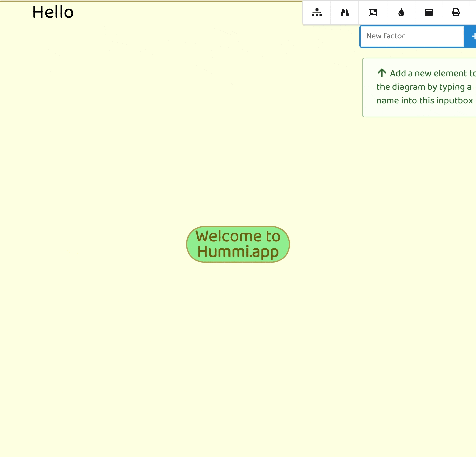
Task: Open the droplet color tool
Action: [401, 13]
